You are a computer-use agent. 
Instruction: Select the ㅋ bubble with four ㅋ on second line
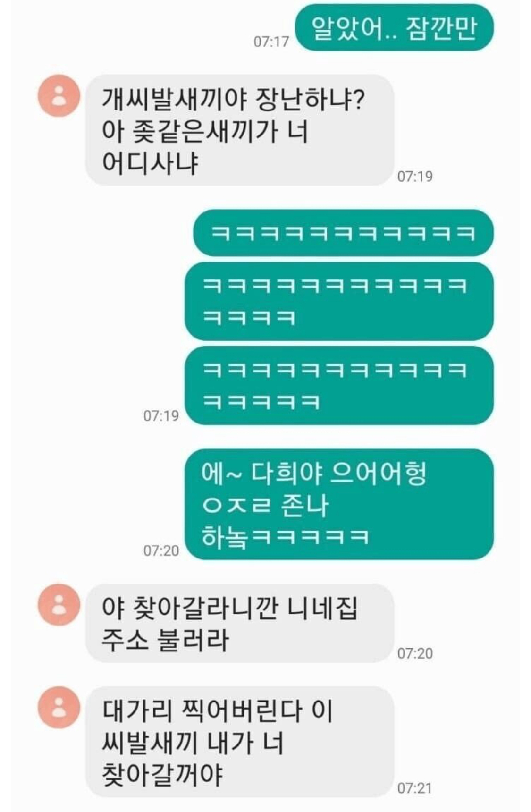(339, 301)
